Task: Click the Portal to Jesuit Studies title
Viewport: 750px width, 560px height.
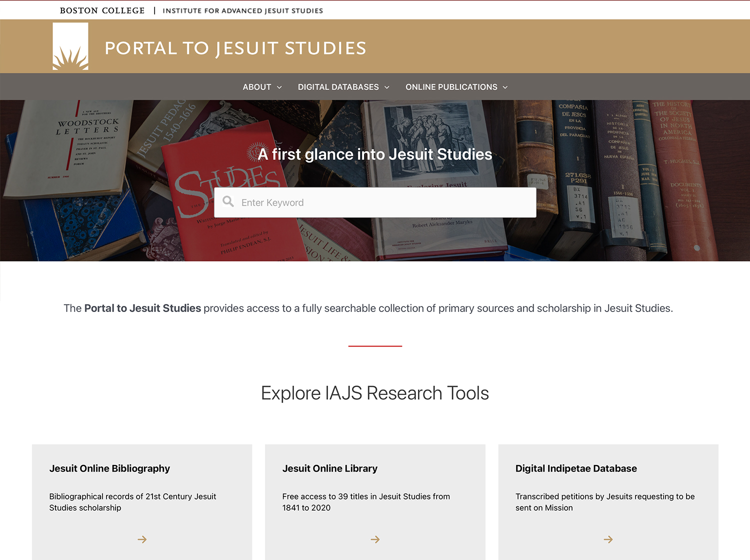Action: point(235,48)
